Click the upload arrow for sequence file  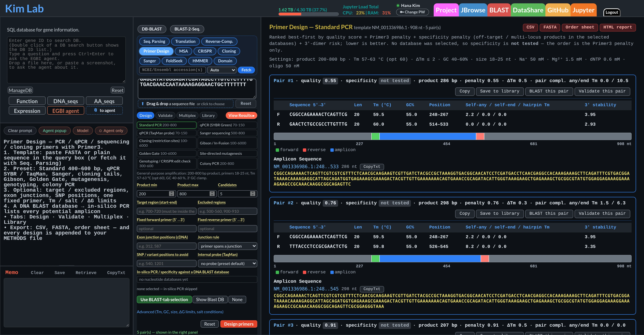pos(143,104)
